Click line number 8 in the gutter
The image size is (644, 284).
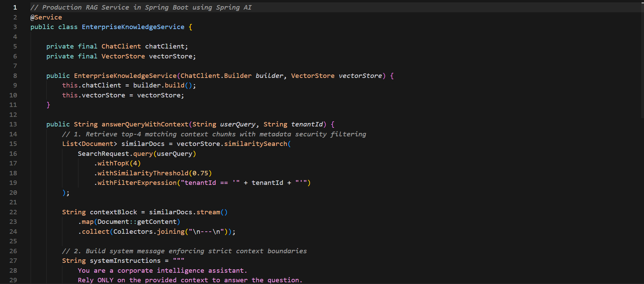[x=15, y=76]
